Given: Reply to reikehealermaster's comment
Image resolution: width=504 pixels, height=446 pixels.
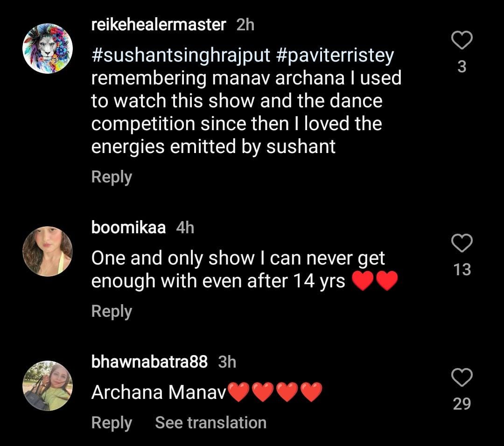Looking at the screenshot, I should coord(112,177).
